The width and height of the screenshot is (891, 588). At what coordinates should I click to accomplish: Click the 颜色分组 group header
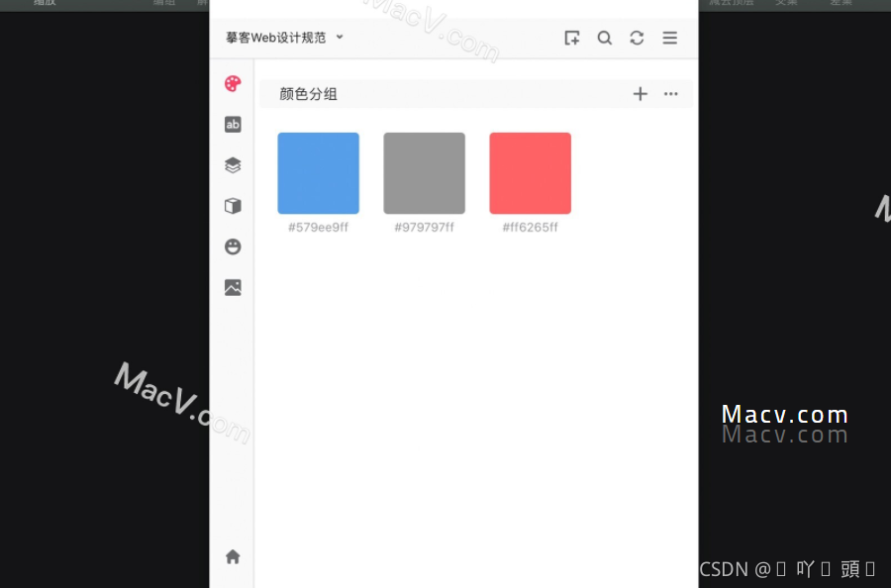tap(476, 94)
